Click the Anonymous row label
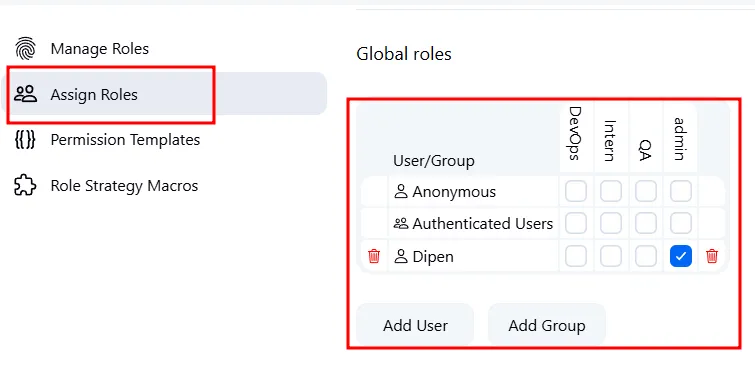 click(x=454, y=192)
